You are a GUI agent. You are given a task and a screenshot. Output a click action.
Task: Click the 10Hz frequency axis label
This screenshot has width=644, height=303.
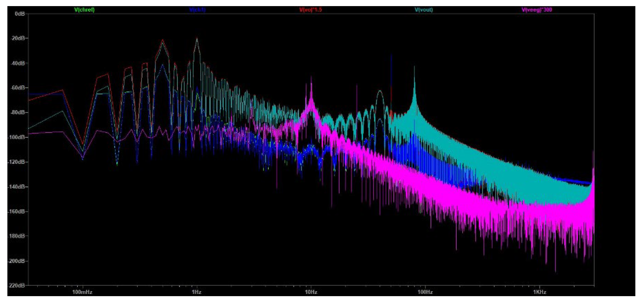point(311,292)
